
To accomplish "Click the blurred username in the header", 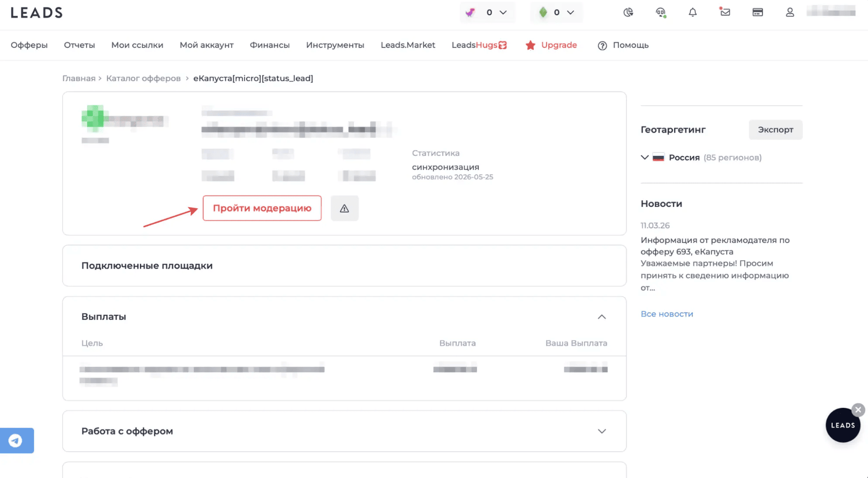I will 831,12.
